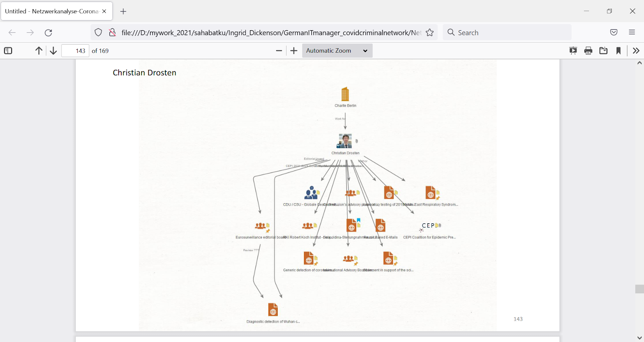Image resolution: width=644 pixels, height=342 pixels.
Task: Click the Leopoldina-Stellungnahme document icon
Action: (x=352, y=226)
